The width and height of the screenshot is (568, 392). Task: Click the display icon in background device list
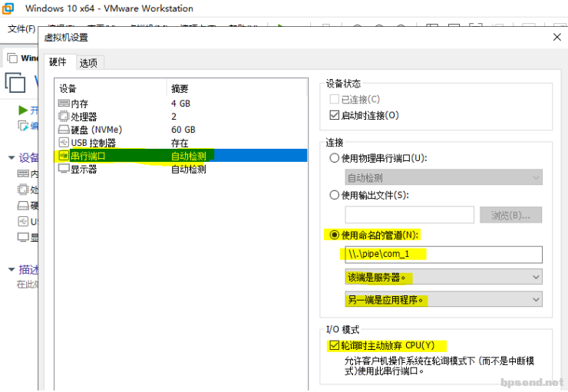23,237
